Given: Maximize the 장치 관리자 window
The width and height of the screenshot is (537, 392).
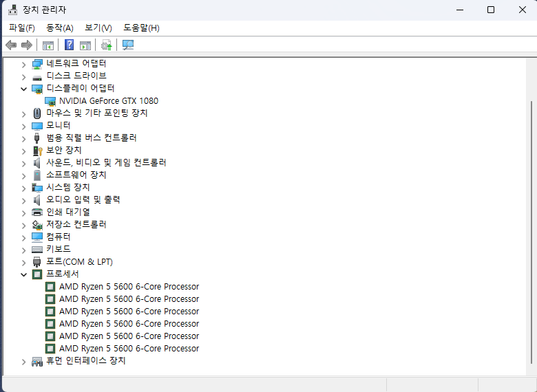Looking at the screenshot, I should (491, 10).
